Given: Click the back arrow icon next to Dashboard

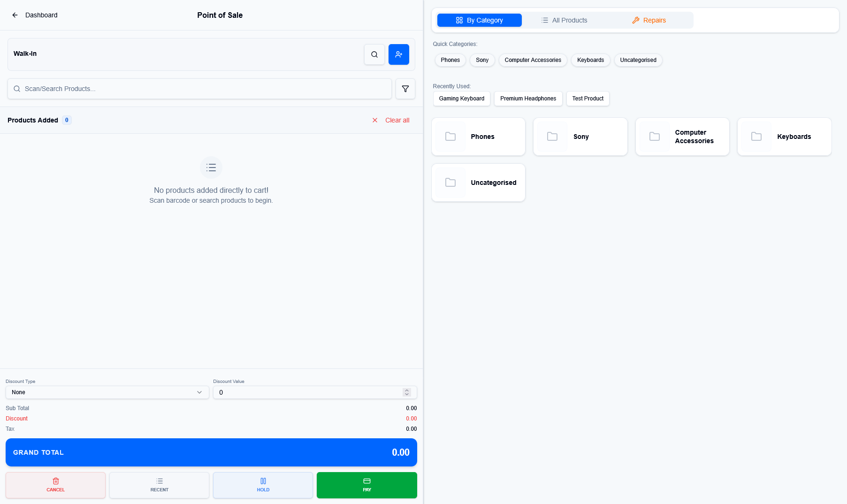Looking at the screenshot, I should click(x=15, y=15).
